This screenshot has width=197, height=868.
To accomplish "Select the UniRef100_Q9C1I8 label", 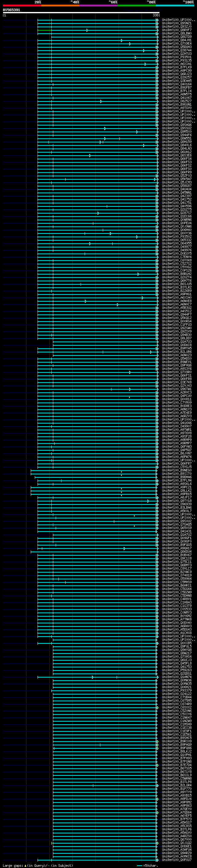I will (176, 558).
